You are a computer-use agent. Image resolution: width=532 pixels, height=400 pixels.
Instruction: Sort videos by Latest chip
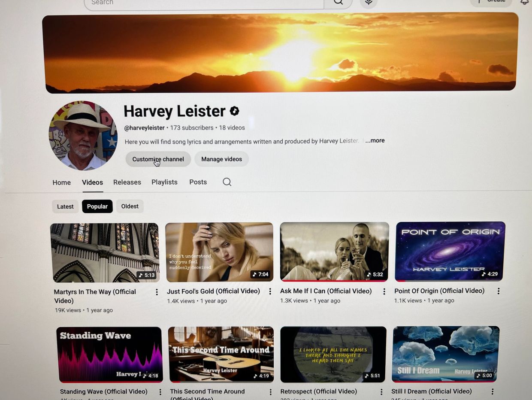pos(65,206)
